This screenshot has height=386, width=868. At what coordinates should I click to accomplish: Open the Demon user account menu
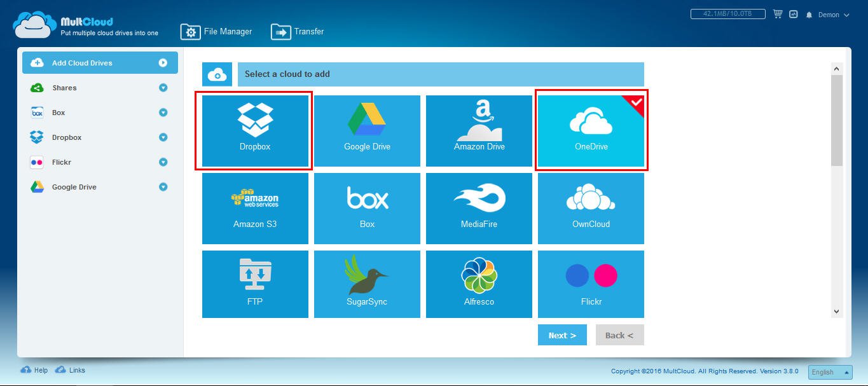coord(834,15)
